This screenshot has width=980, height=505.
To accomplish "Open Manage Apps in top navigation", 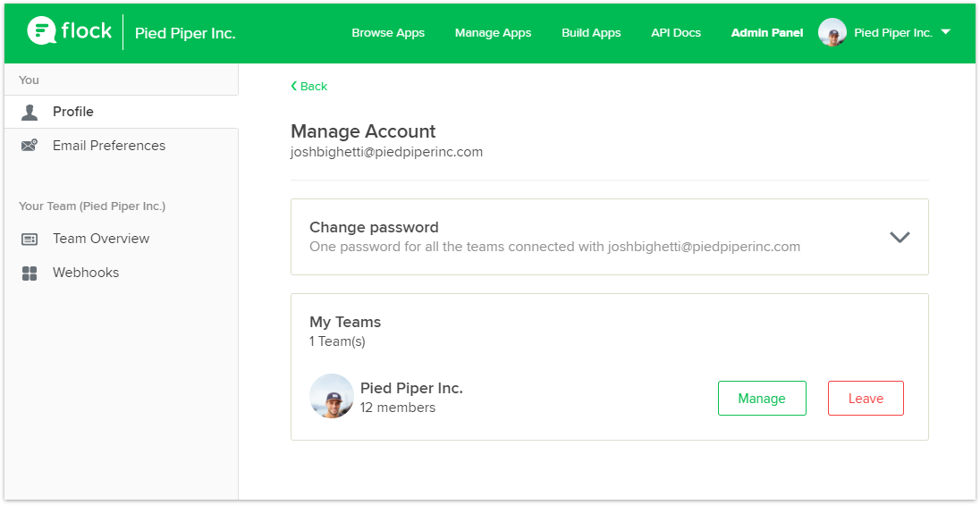I will 493,33.
